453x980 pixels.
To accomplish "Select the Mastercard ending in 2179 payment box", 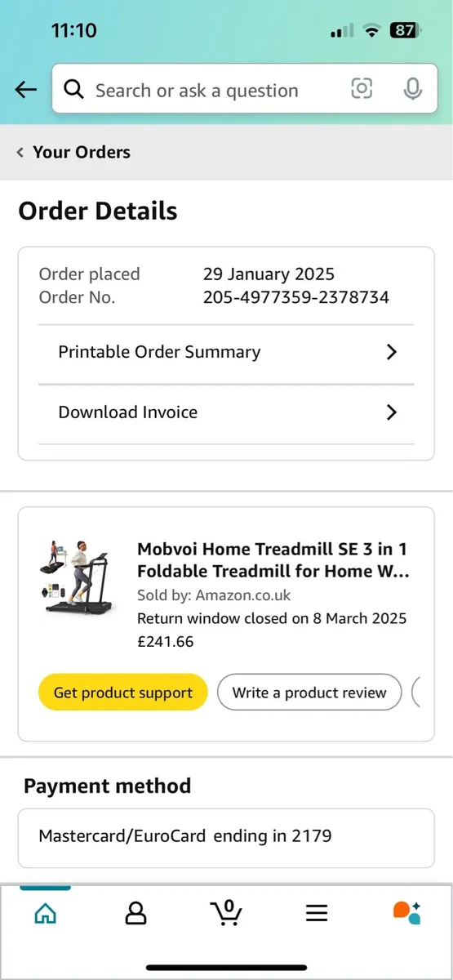I will (x=226, y=837).
